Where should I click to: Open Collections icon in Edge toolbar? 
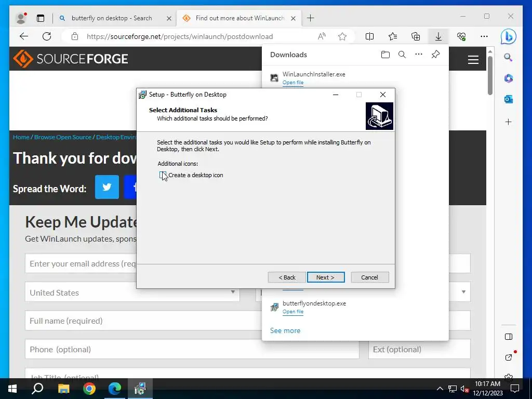coord(416,36)
